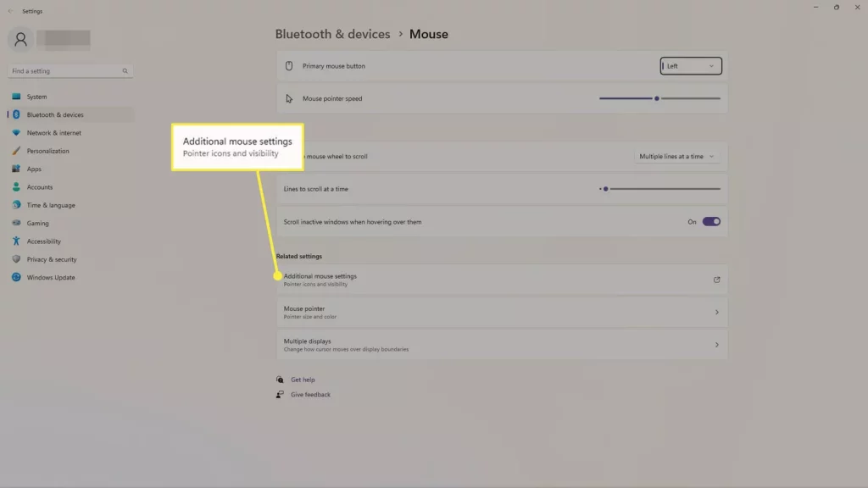
Task: Open Apps settings category
Action: [70, 169]
